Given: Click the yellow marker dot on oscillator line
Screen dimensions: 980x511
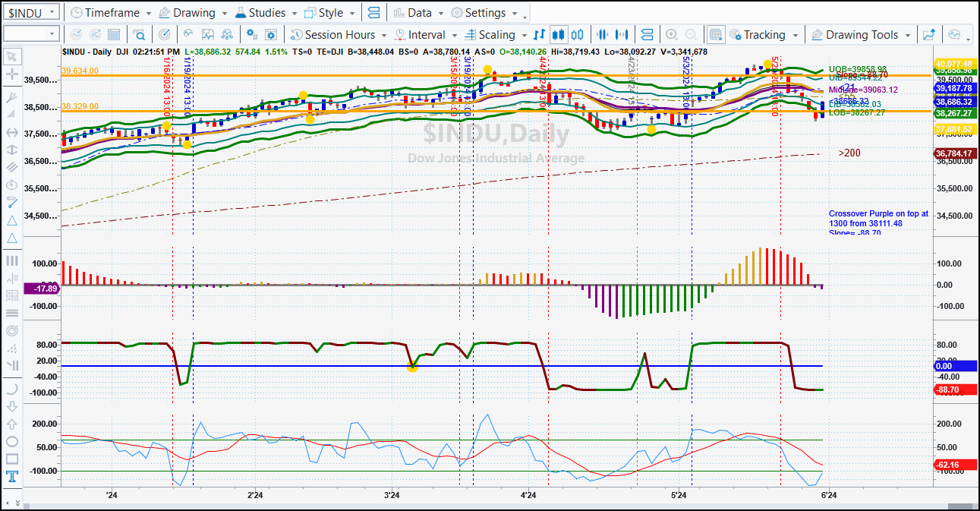Looking at the screenshot, I should tap(412, 367).
